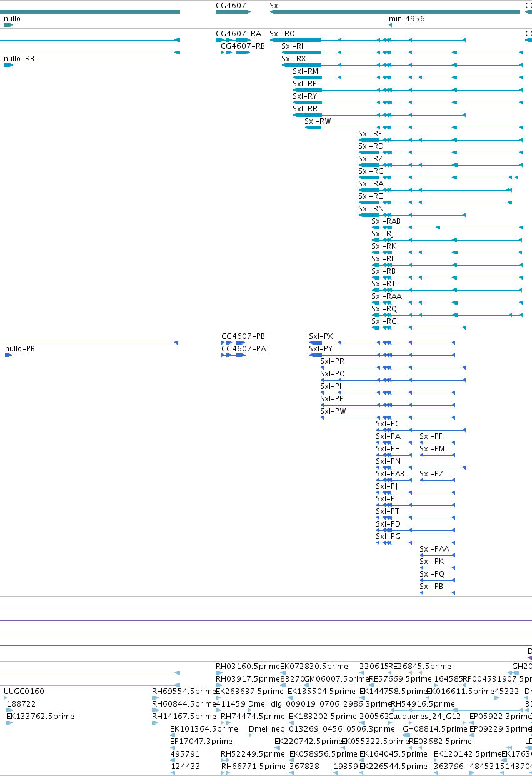Select protein Sxl-PZ
This screenshot has height=776, width=532.
click(431, 474)
